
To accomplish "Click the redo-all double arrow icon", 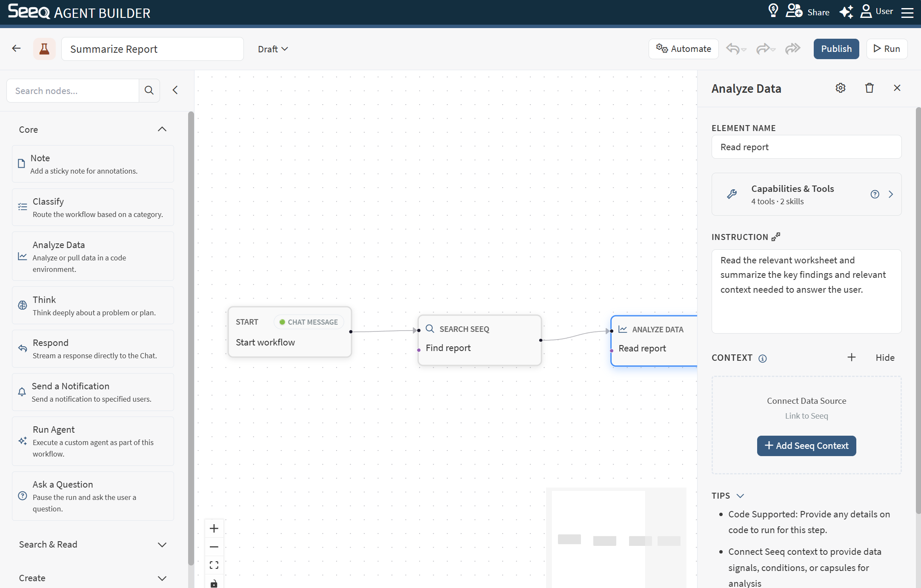I will tap(793, 49).
